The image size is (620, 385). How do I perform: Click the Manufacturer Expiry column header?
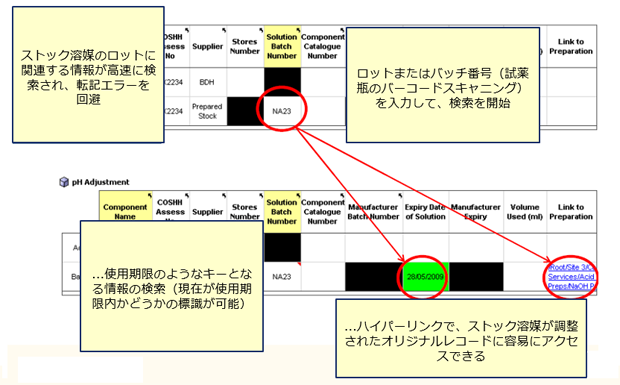coord(476,211)
